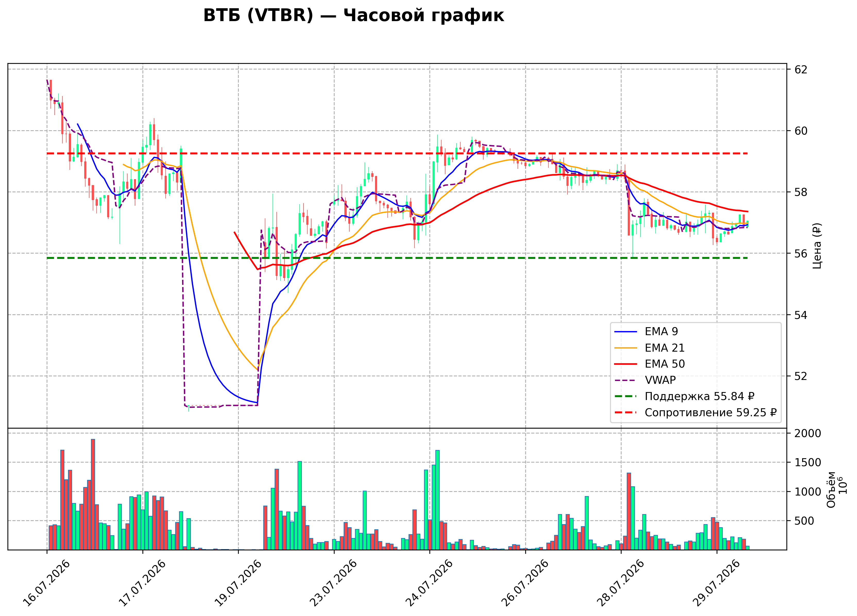Click the orange line sample beside EMA 21 in legend
The width and height of the screenshot is (857, 616).
pos(626,348)
